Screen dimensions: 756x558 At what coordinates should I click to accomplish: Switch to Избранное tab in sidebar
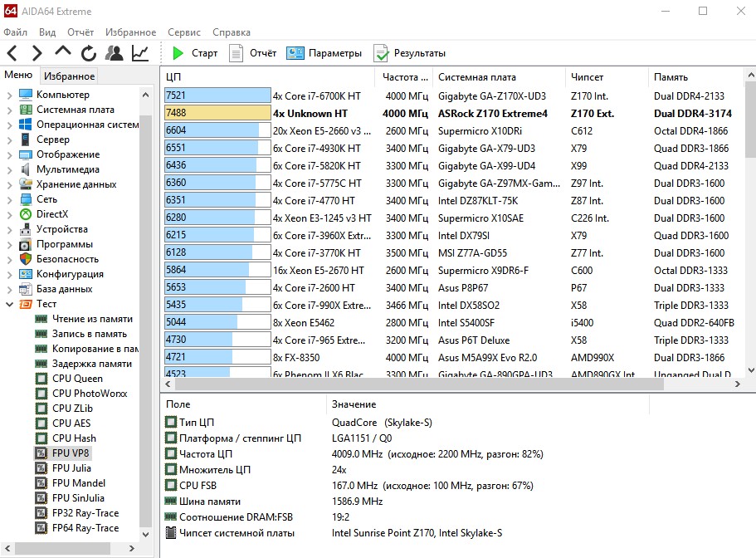tap(69, 76)
